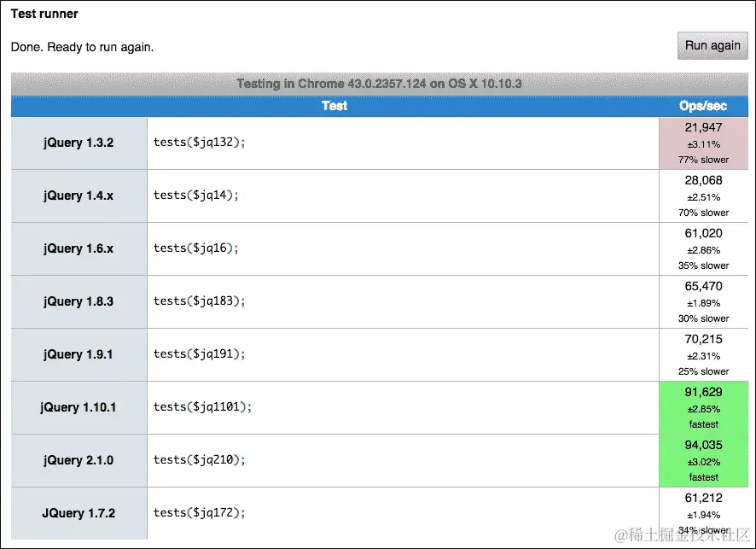Viewport: 756px width, 549px height.
Task: Click the 'Testing in Chrome 43.0.2357.124' caption
Action: coord(380,84)
